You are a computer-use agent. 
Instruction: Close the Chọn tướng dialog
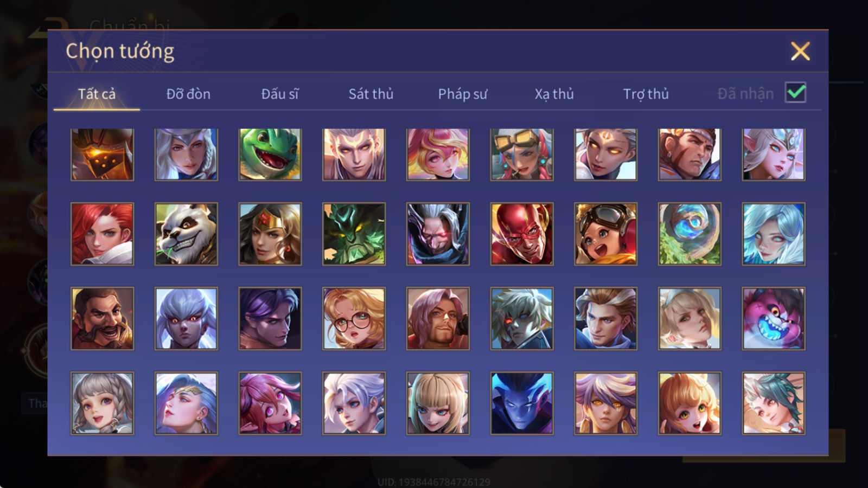click(800, 51)
